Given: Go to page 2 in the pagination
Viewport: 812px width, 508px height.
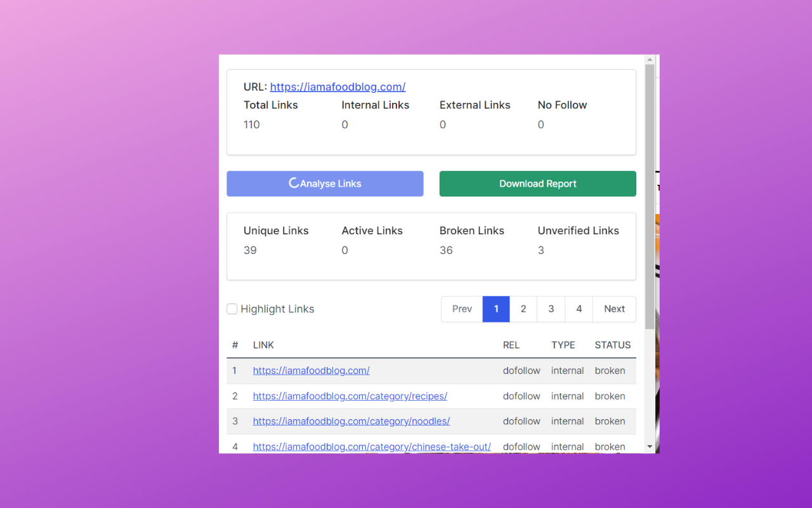Looking at the screenshot, I should [523, 309].
